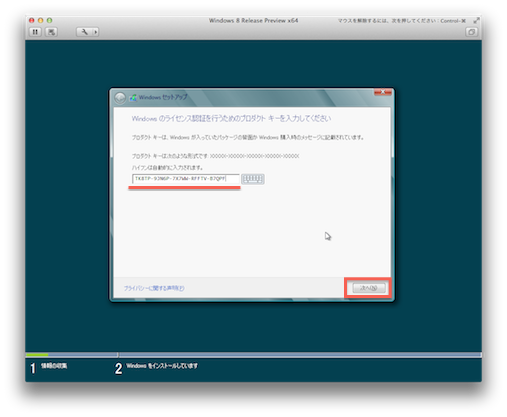Open the VM settings wrench

tap(84, 32)
